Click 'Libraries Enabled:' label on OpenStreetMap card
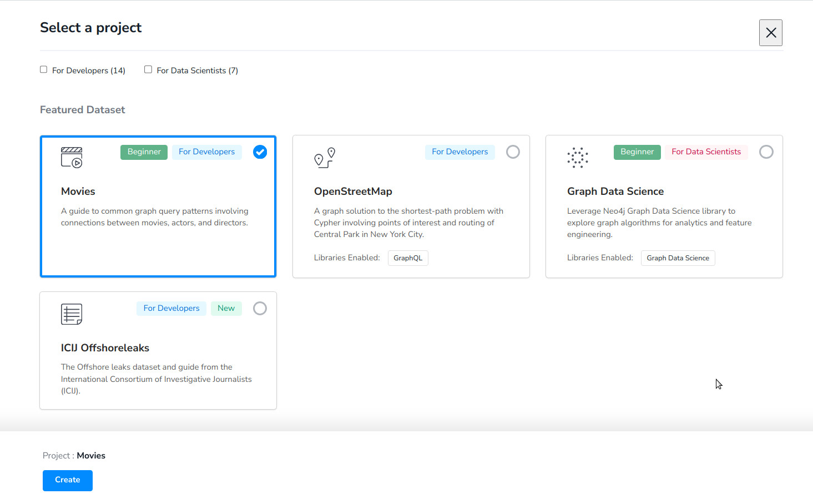This screenshot has width=813, height=504. click(347, 258)
